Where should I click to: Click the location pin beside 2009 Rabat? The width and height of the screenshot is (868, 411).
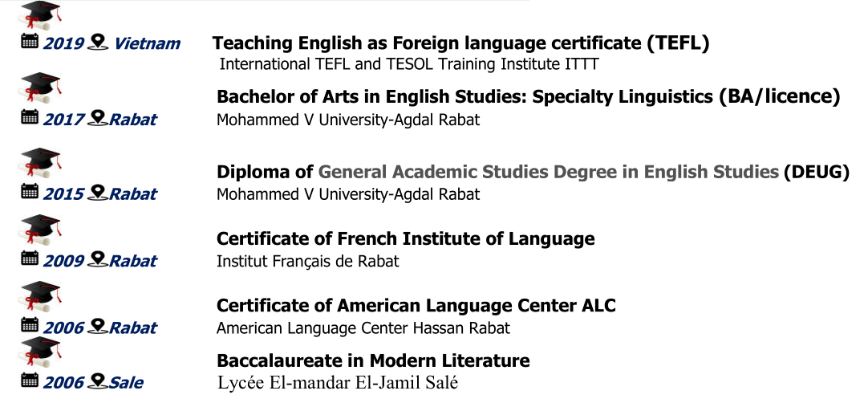98,259
